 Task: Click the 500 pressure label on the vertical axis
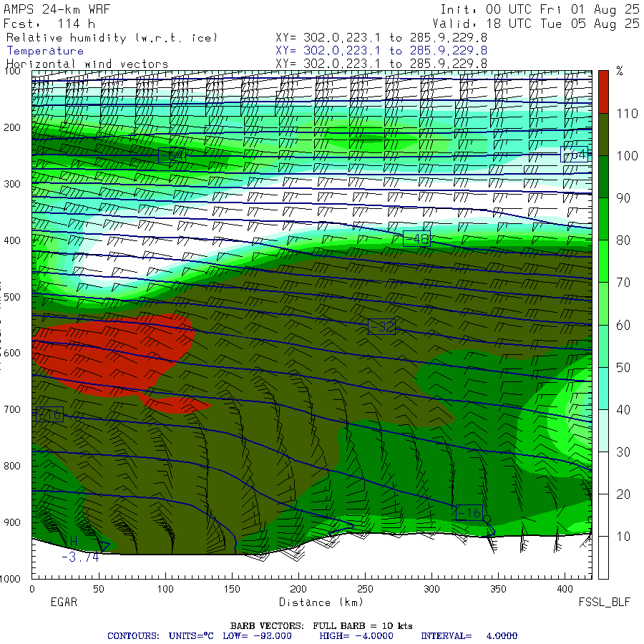click(12, 297)
